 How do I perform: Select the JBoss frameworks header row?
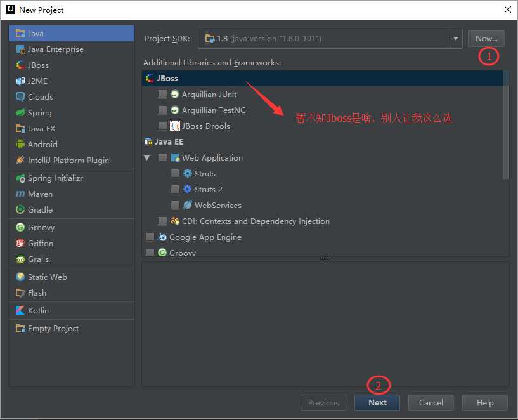pos(323,78)
